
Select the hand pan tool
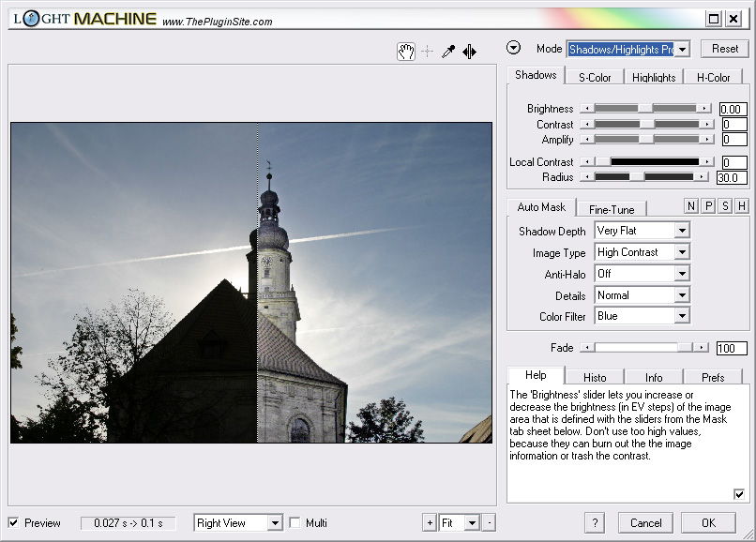coord(405,52)
